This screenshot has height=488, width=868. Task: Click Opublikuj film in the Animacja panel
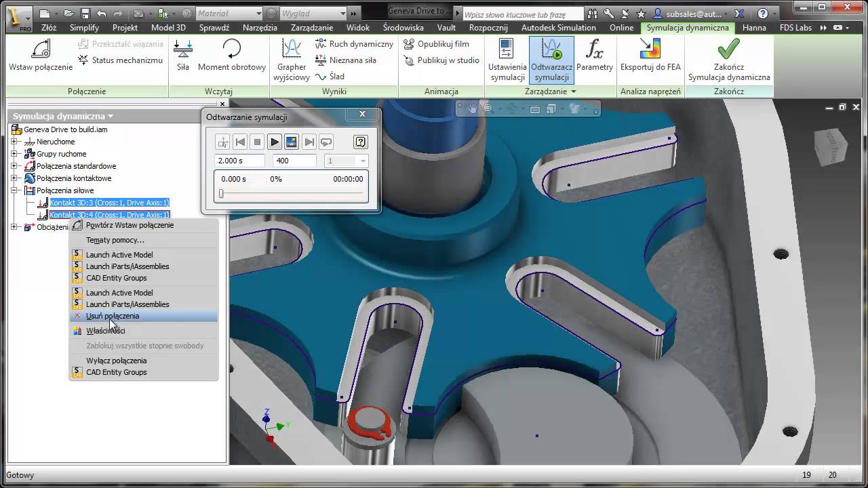coord(436,43)
